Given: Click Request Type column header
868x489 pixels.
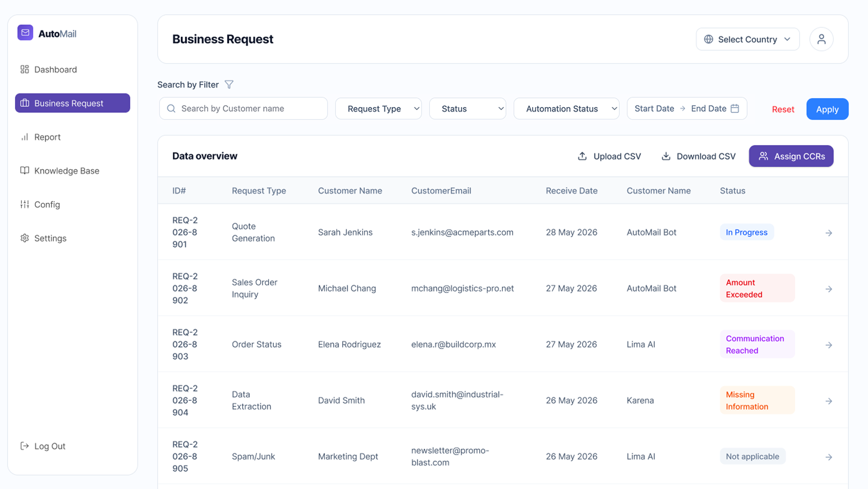Looking at the screenshot, I should coord(259,191).
